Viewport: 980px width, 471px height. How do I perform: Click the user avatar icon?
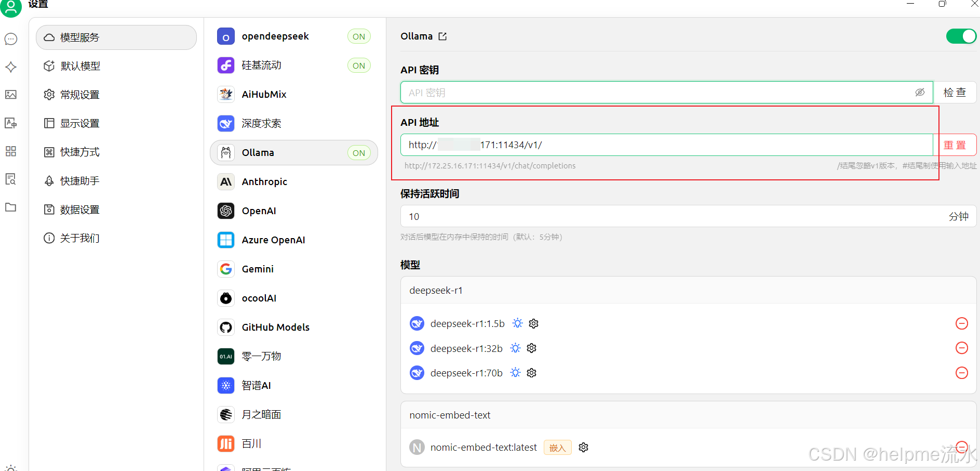pos(11,7)
